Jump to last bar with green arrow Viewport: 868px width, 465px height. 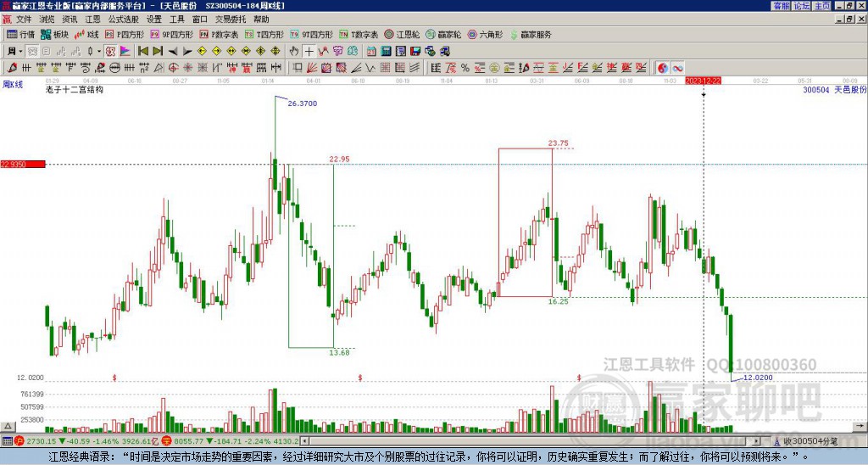(158, 52)
